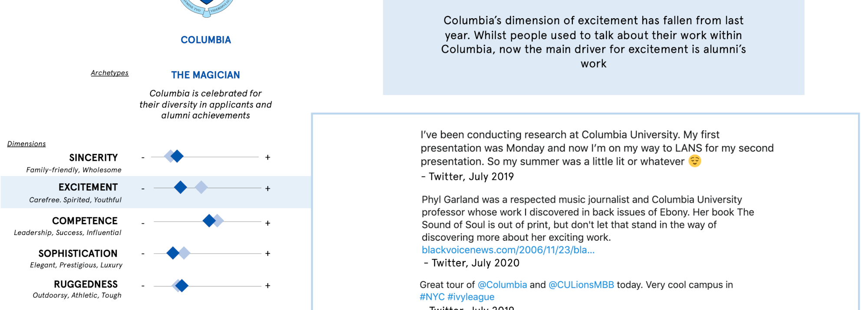Click the #NYC hashtag
The width and height of the screenshot is (868, 310).
click(432, 297)
